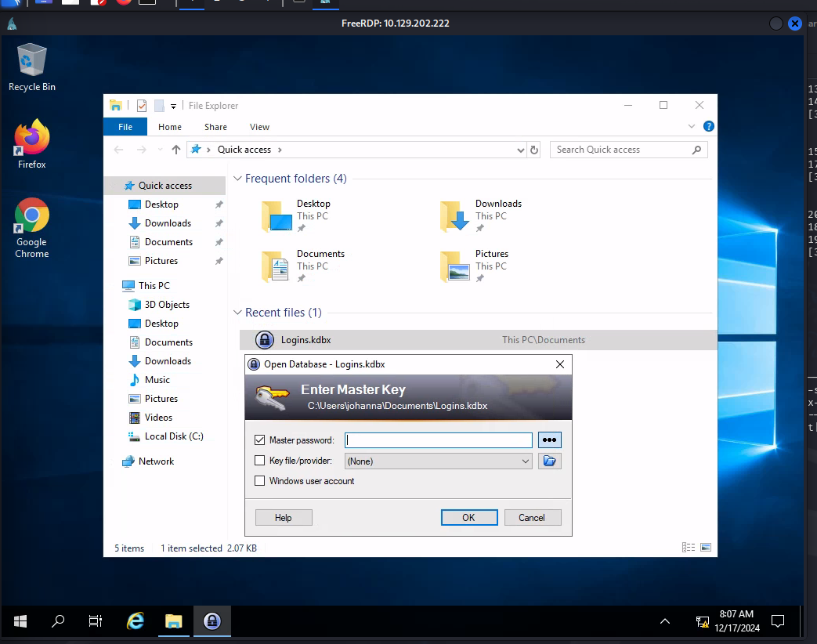Expand the Key file/provider dropdown

pyautogui.click(x=526, y=461)
